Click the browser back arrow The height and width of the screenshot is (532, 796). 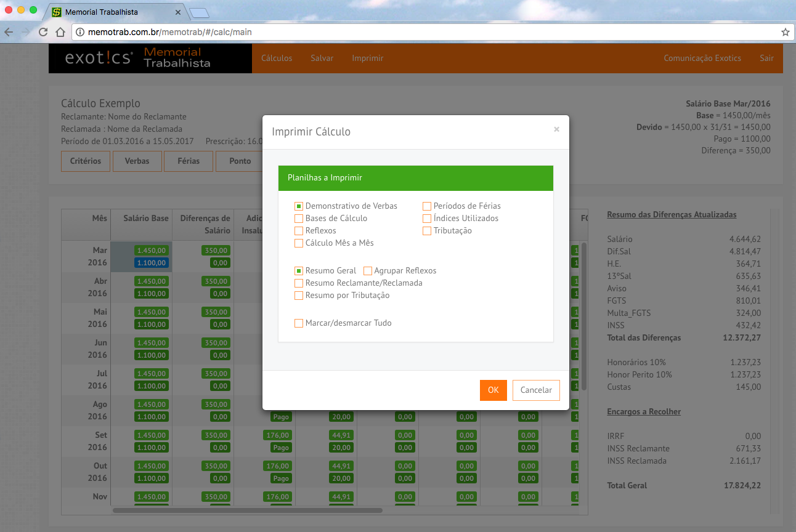pos(9,32)
